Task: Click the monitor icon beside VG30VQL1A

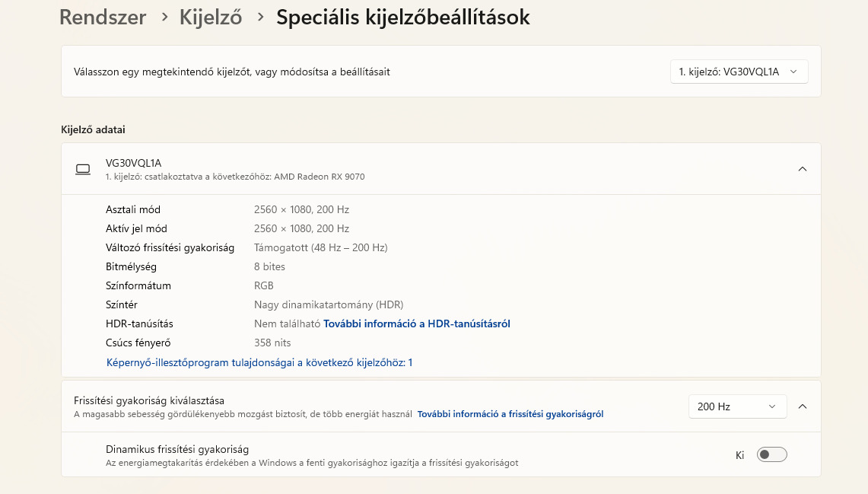Action: pos(83,169)
